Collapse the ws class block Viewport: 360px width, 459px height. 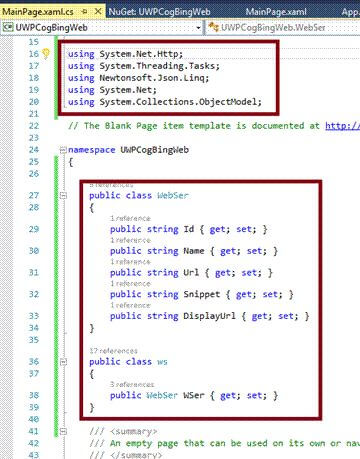[x=63, y=362]
